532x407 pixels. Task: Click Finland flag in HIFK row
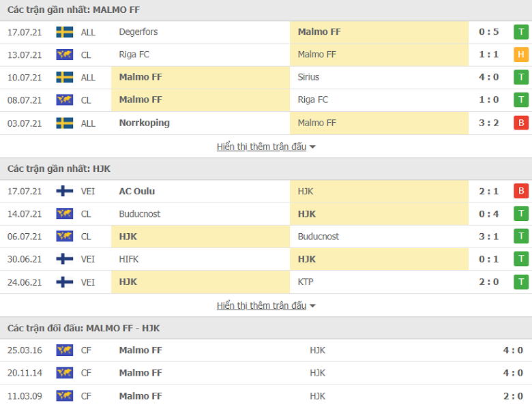point(65,259)
